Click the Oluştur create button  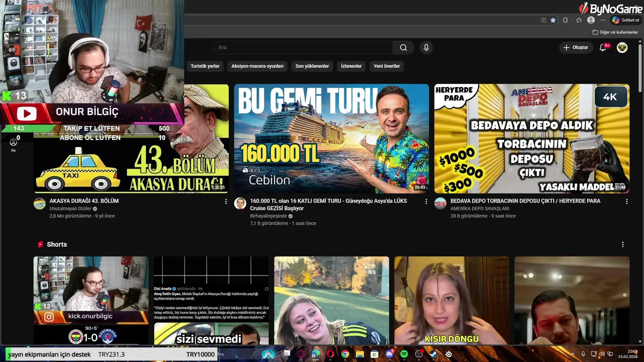576,48
